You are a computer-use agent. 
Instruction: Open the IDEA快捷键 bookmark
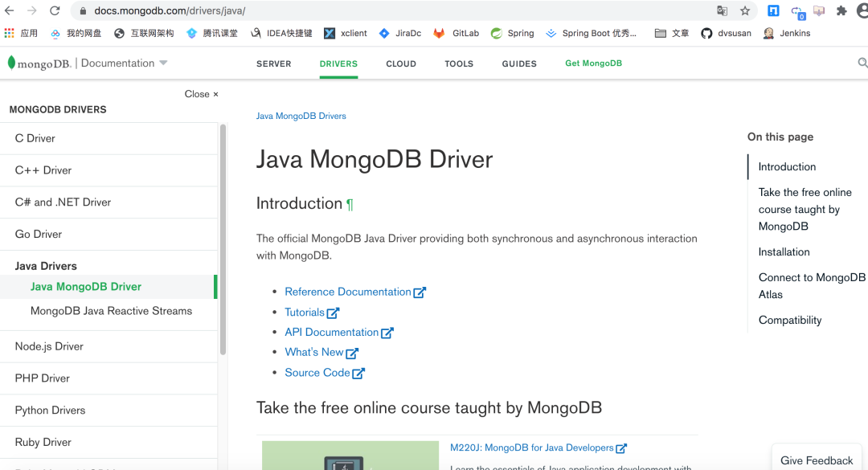coord(281,33)
